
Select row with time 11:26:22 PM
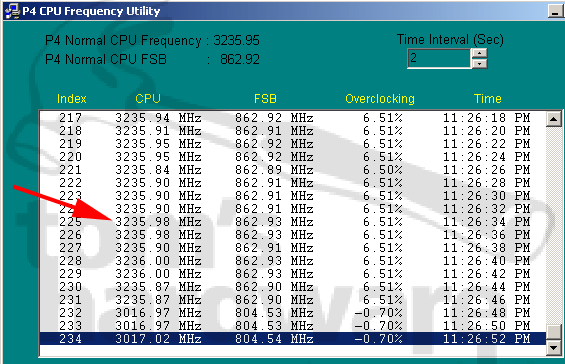point(293,144)
